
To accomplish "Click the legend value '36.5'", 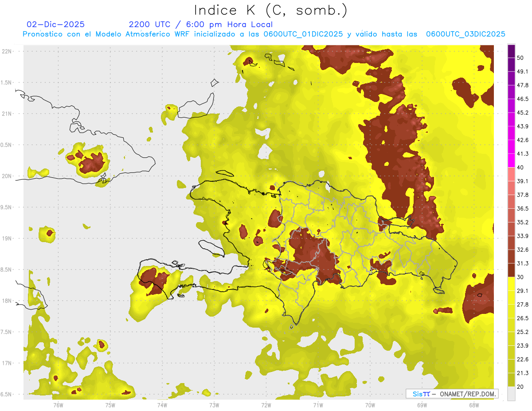I will pos(522,208).
